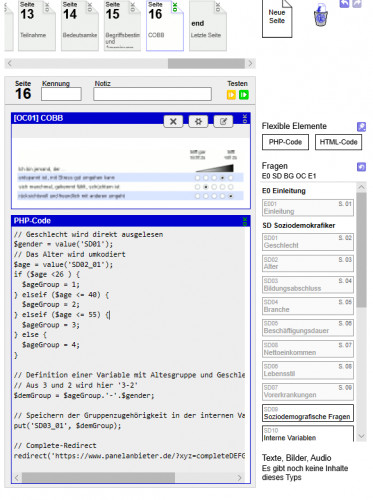Jump to SD category under Fragen
This screenshot has height=500, width=373.
pos(276,176)
